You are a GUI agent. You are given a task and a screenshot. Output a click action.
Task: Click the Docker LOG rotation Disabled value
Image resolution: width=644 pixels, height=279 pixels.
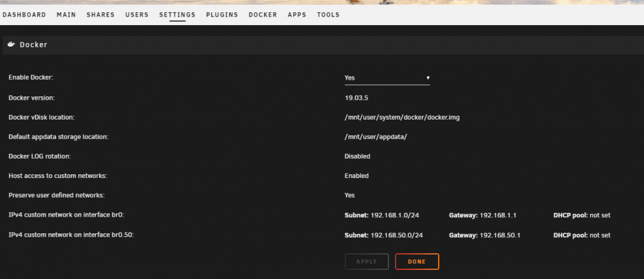(357, 156)
